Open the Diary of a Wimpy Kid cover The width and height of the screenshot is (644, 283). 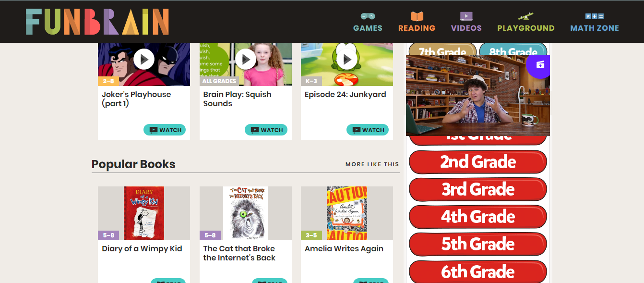point(144,213)
